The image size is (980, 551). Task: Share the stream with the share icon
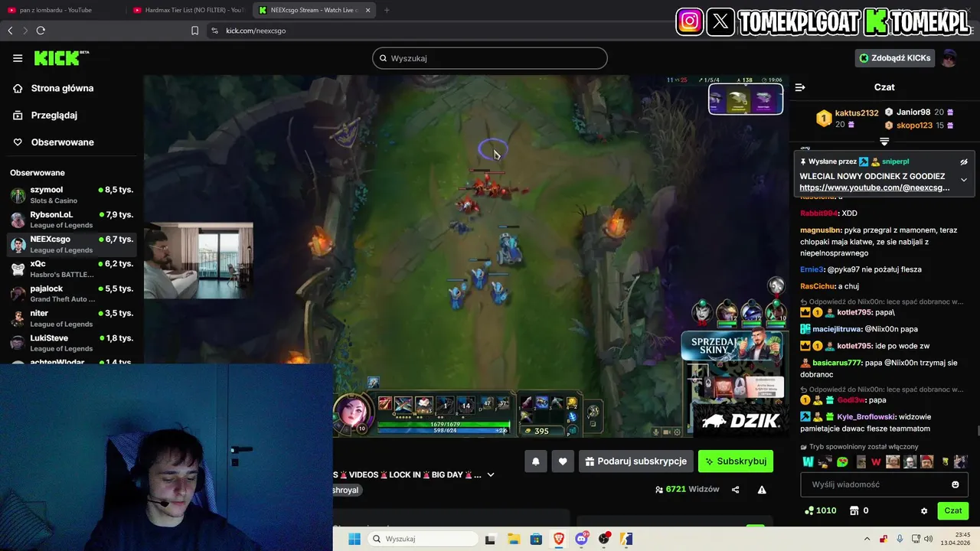736,490
